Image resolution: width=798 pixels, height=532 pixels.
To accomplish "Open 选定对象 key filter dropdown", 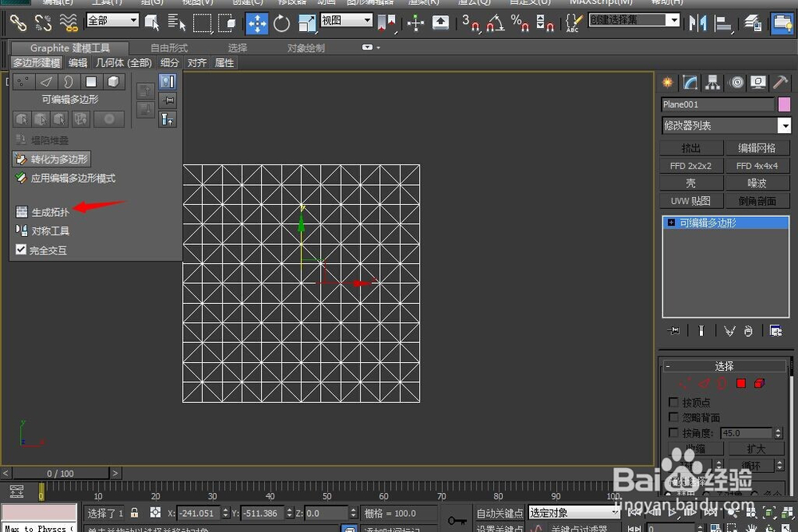I will pyautogui.click(x=574, y=513).
